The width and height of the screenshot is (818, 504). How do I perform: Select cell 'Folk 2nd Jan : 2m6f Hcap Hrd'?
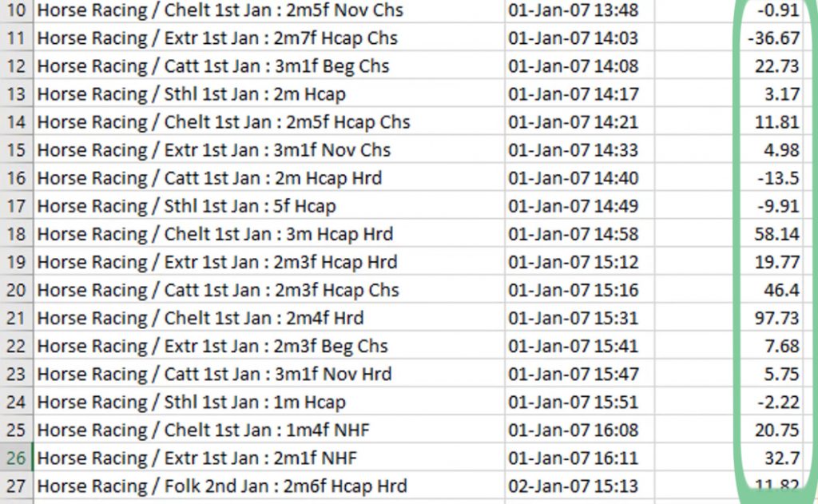pyautogui.click(x=269, y=486)
